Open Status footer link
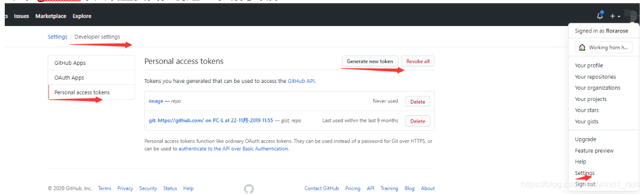644x194 pixels. [x=170, y=188]
